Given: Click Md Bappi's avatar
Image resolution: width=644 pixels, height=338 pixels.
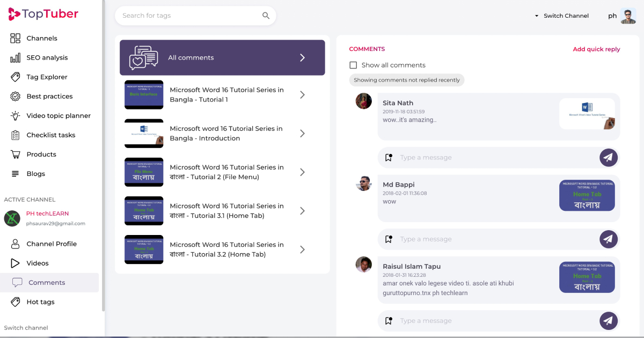Looking at the screenshot, I should 364,182.
